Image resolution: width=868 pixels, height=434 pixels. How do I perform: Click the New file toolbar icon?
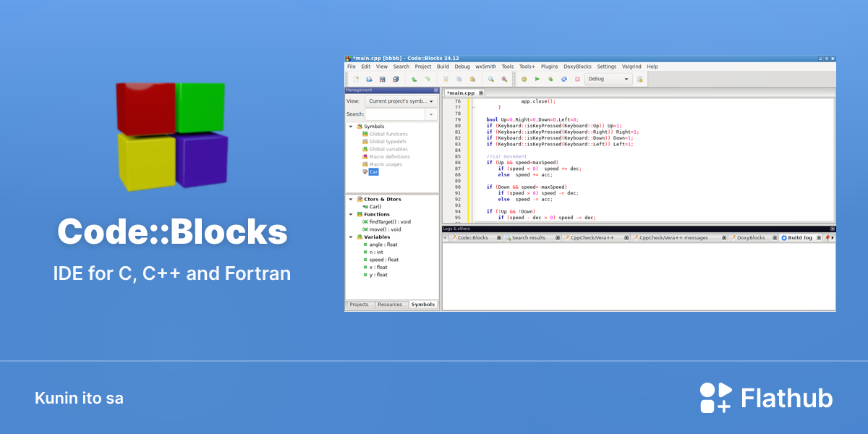pos(356,79)
